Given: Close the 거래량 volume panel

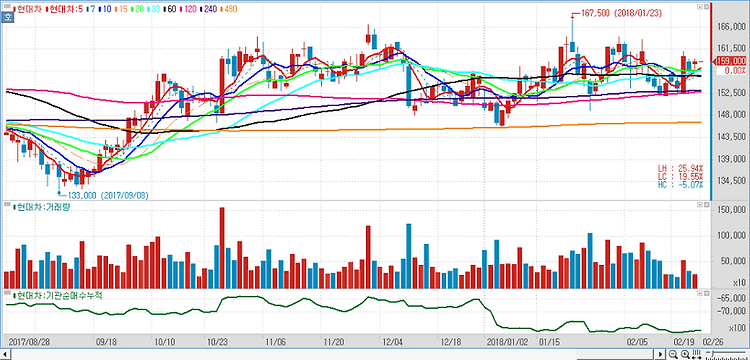Looking at the screenshot, I should (706, 205).
